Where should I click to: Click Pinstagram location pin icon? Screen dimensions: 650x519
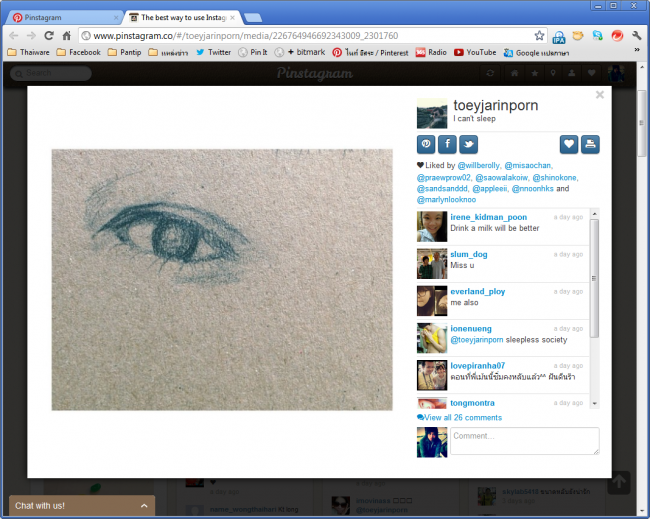(553, 73)
